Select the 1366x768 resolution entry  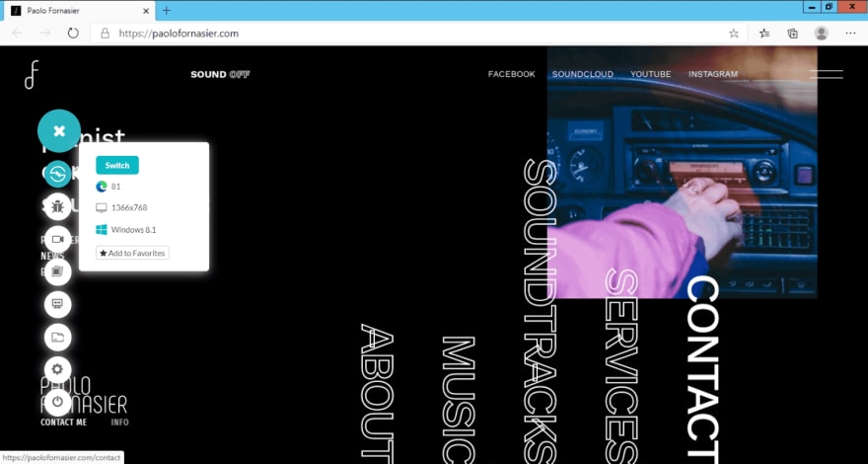(x=121, y=208)
